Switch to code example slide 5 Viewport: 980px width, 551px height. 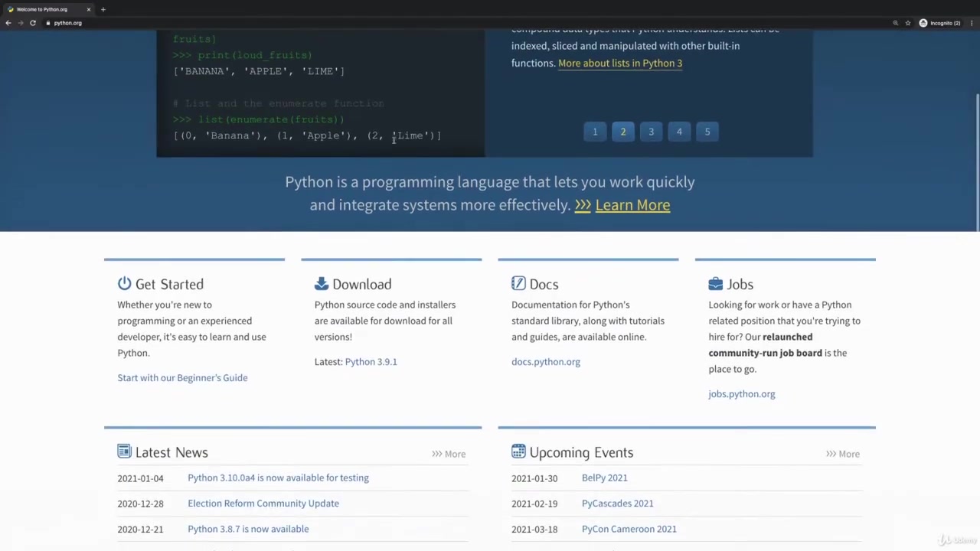click(707, 132)
